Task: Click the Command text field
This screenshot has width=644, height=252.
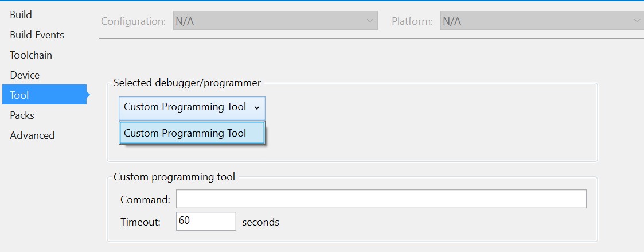Action: (x=381, y=199)
